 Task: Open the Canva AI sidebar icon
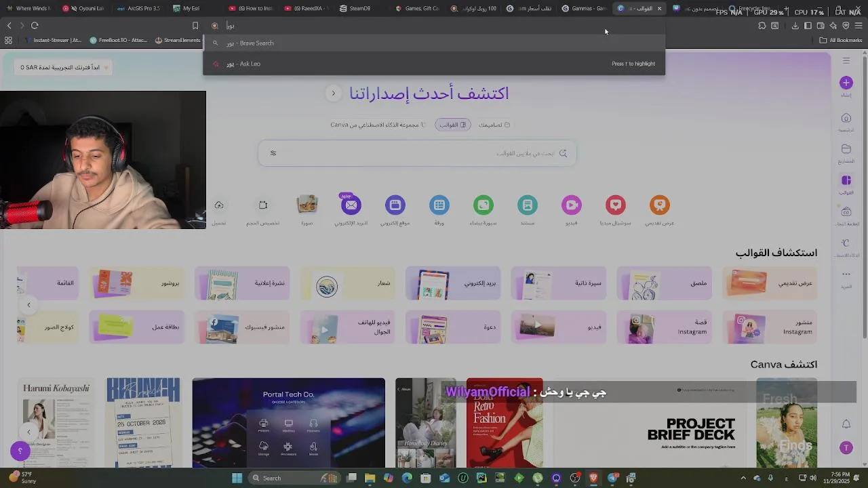pos(846,243)
